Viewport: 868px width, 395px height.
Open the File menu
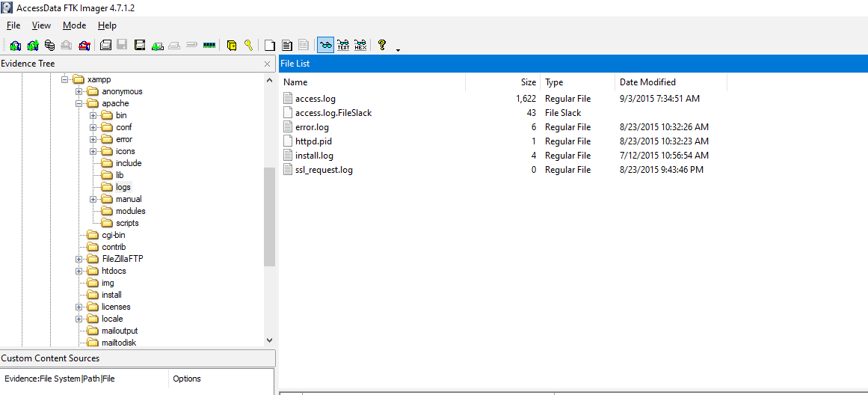(13, 25)
